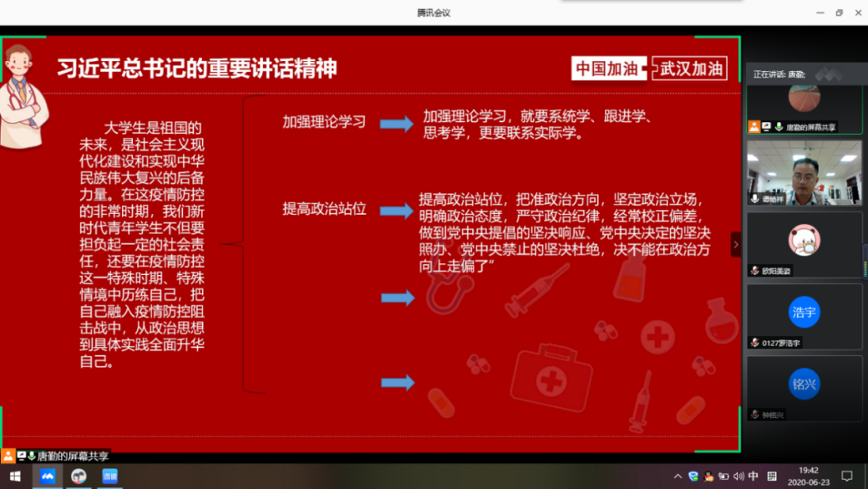Screen dimensions: 868x489
Task: Click the 腾讯会议 window title bar
Action: [434, 13]
